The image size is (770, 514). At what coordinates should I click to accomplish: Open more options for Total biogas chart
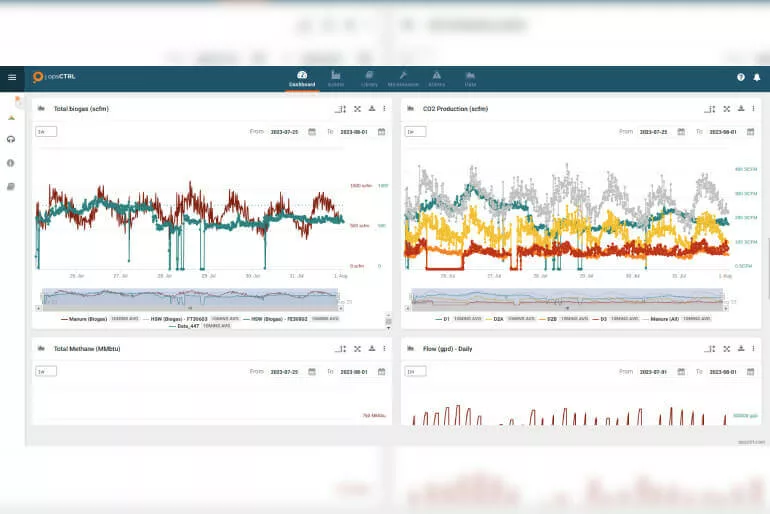pyautogui.click(x=384, y=108)
